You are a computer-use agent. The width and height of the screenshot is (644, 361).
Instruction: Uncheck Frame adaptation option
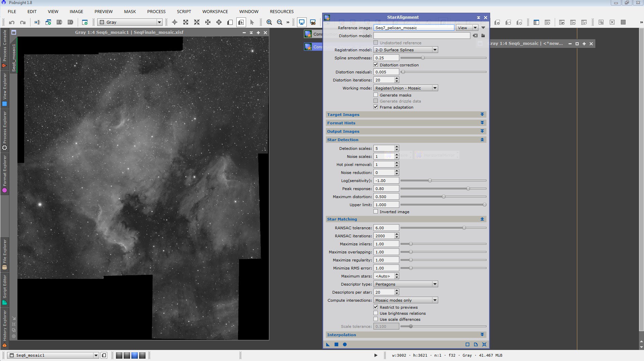[x=376, y=107]
